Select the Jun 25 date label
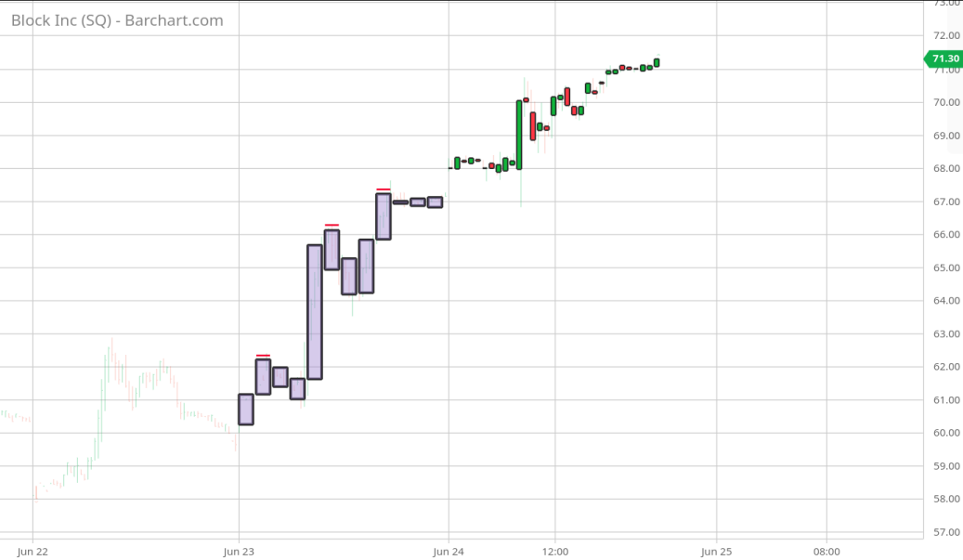963x560 pixels. click(716, 552)
